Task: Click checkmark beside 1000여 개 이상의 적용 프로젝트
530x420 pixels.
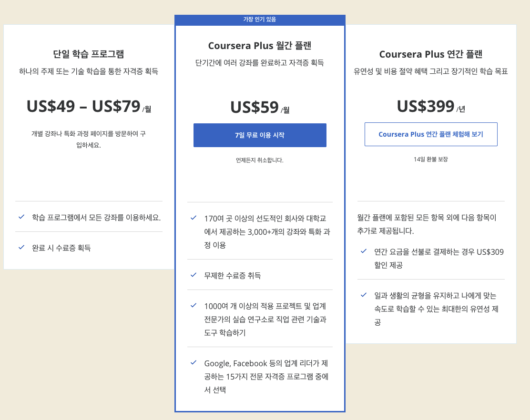Action: [194, 305]
